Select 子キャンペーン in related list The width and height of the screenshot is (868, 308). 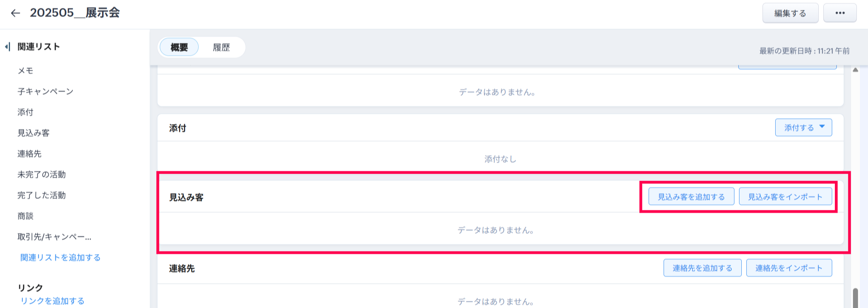pos(45,92)
